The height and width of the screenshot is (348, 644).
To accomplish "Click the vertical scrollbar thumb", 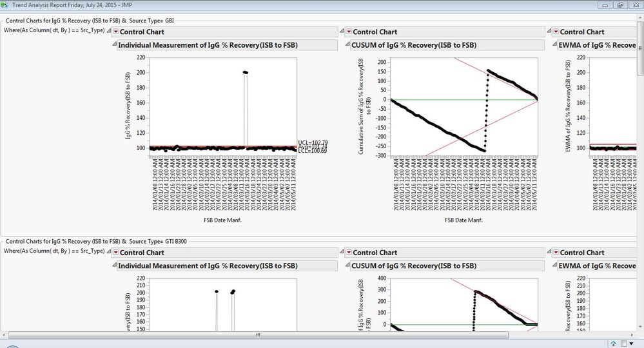I will point(640,48).
